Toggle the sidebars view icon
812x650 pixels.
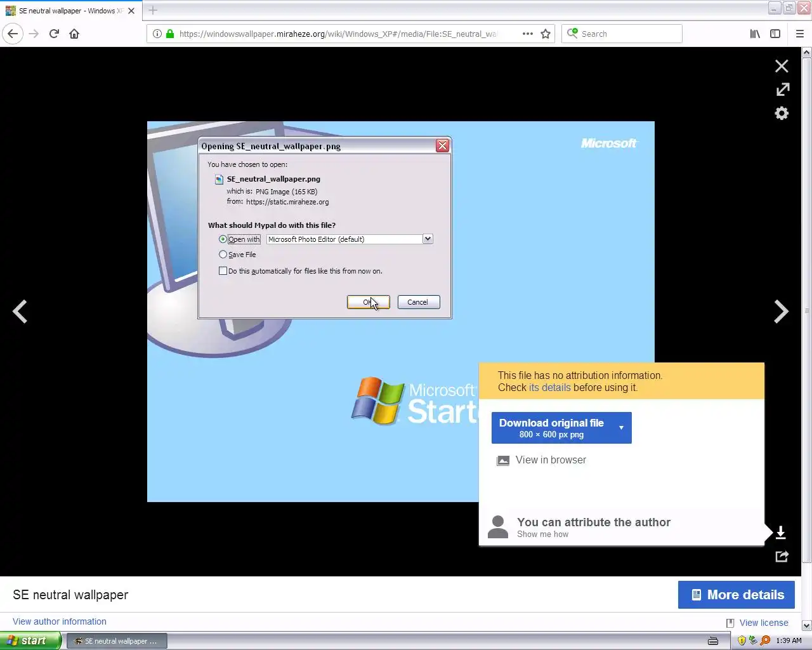point(775,34)
